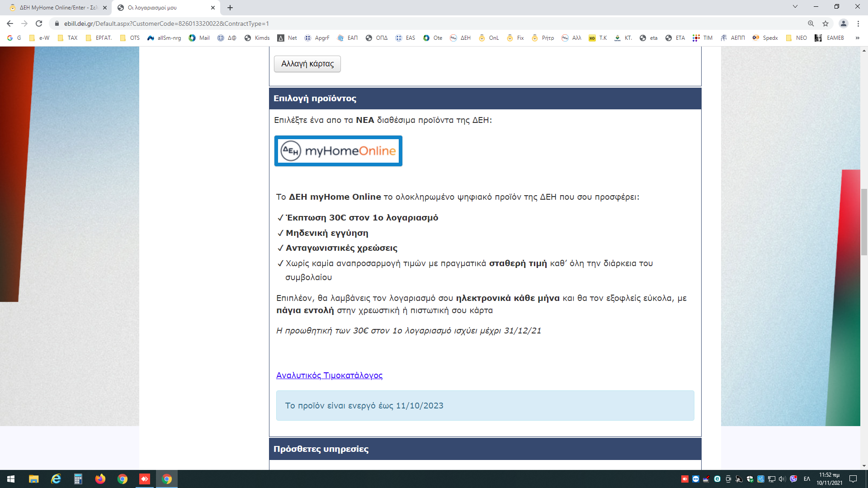Open the OnL bookmark
The image size is (868, 488).
489,38
